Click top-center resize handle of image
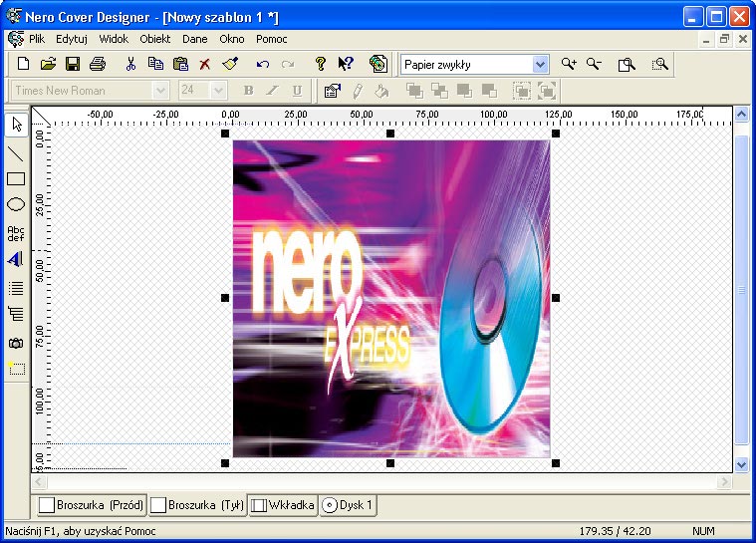Viewport: 756px width, 543px height. point(390,134)
